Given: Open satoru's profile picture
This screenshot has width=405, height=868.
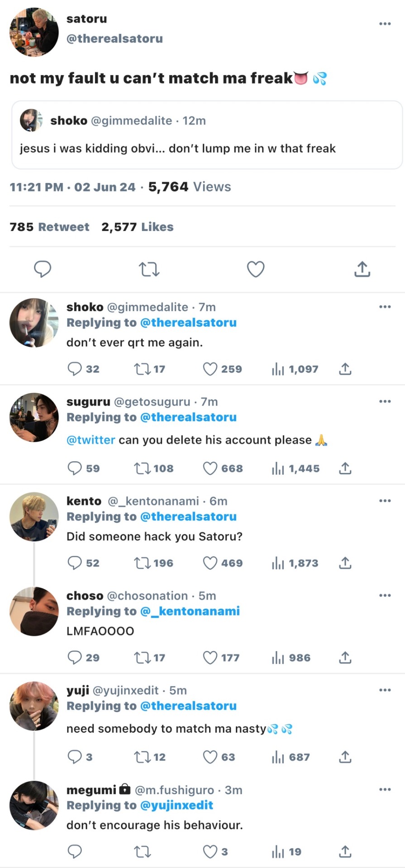Looking at the screenshot, I should 34,32.
